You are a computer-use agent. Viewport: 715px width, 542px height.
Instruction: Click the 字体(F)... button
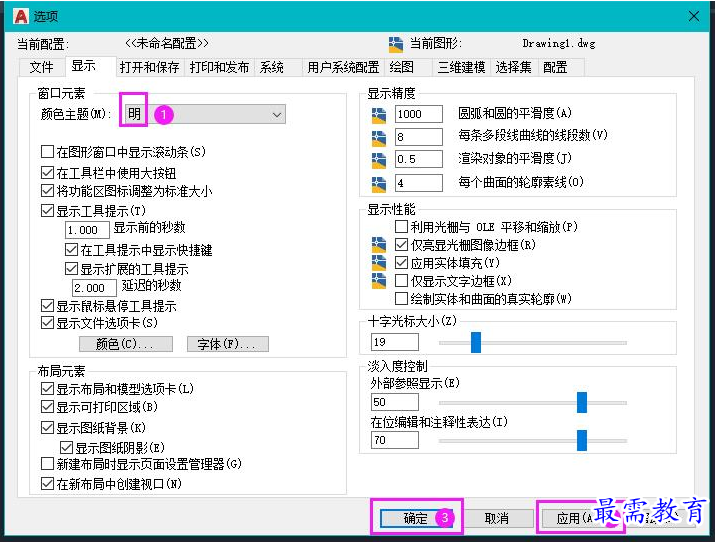pos(228,344)
